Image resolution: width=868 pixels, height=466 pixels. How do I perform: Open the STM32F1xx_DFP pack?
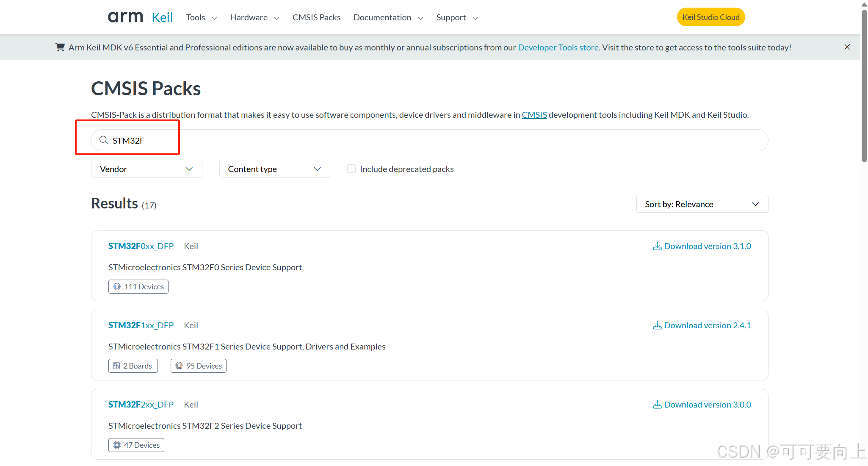141,325
